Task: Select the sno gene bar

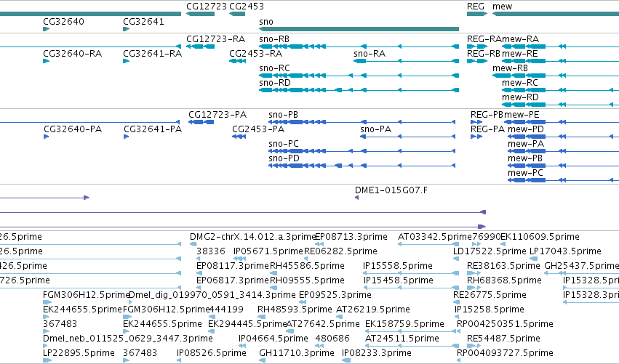Action: (x=359, y=29)
